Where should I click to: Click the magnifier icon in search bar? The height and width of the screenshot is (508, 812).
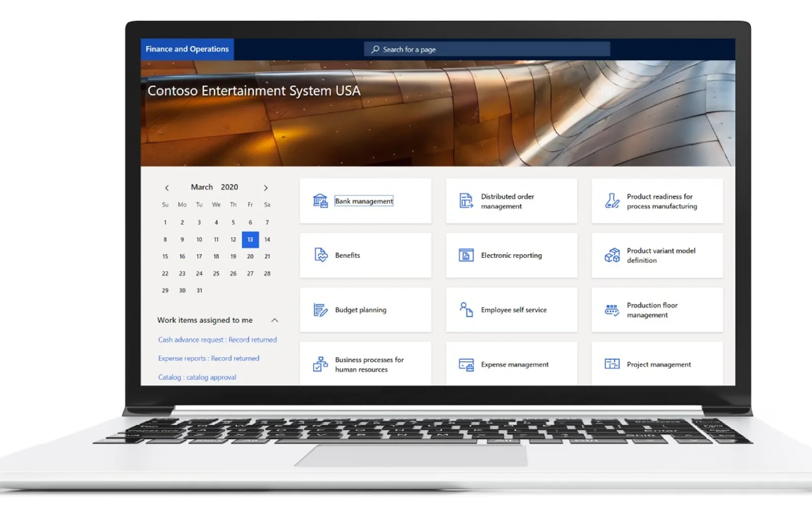point(375,49)
